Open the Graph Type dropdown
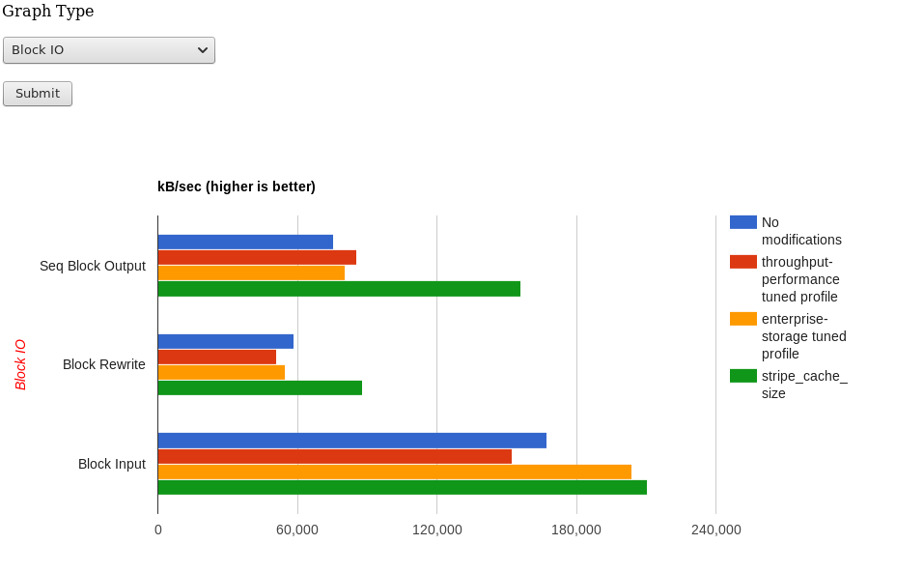Viewport: 924px width, 573px height. [x=108, y=50]
